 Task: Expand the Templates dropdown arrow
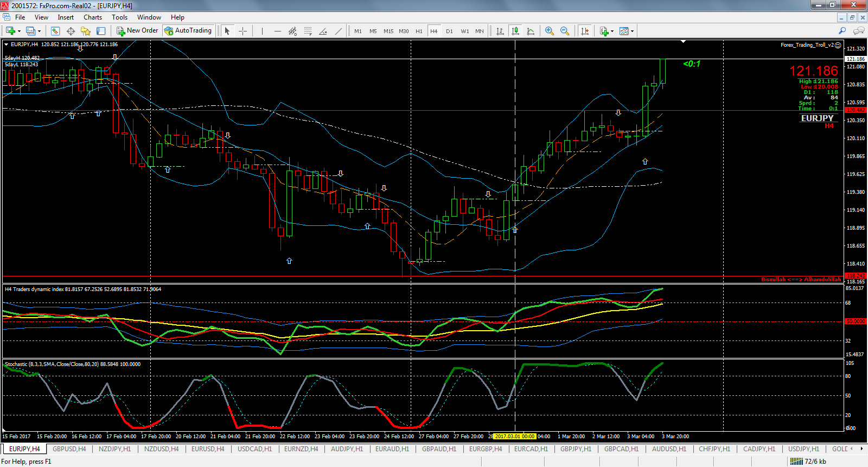click(x=633, y=31)
